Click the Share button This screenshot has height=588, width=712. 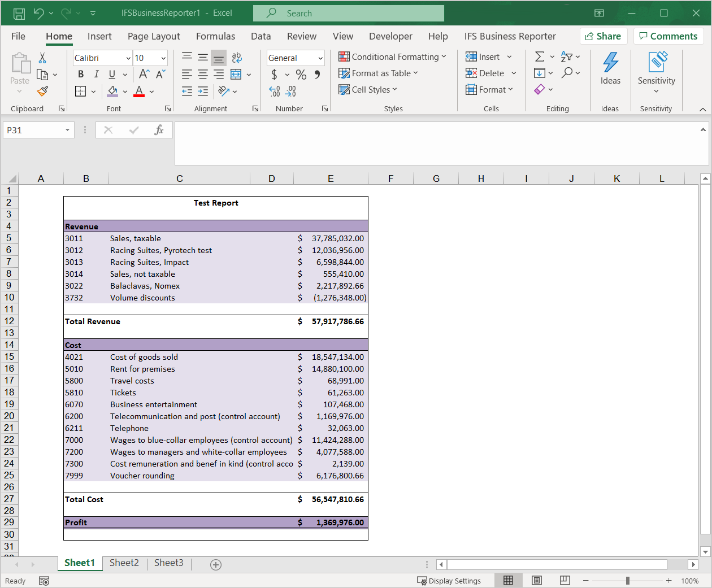[x=603, y=36]
